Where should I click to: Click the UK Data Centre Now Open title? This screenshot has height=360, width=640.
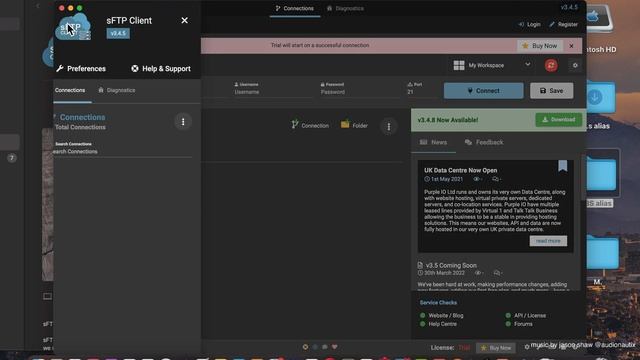(x=460, y=170)
